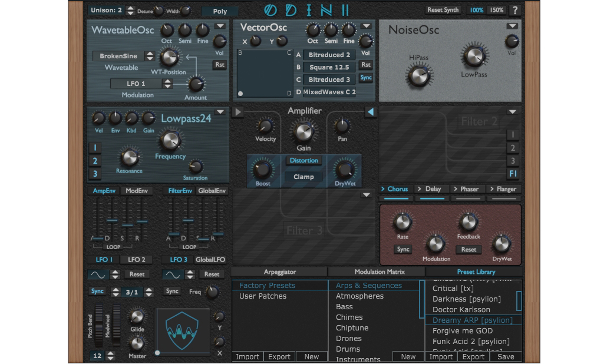Toggle Filter 1 routing button 1
The height and width of the screenshot is (364, 607).
click(x=95, y=148)
